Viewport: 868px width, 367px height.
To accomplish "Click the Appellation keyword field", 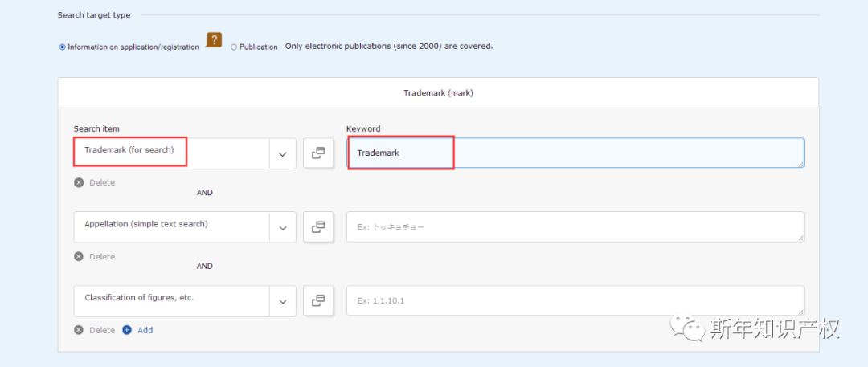I will (575, 226).
